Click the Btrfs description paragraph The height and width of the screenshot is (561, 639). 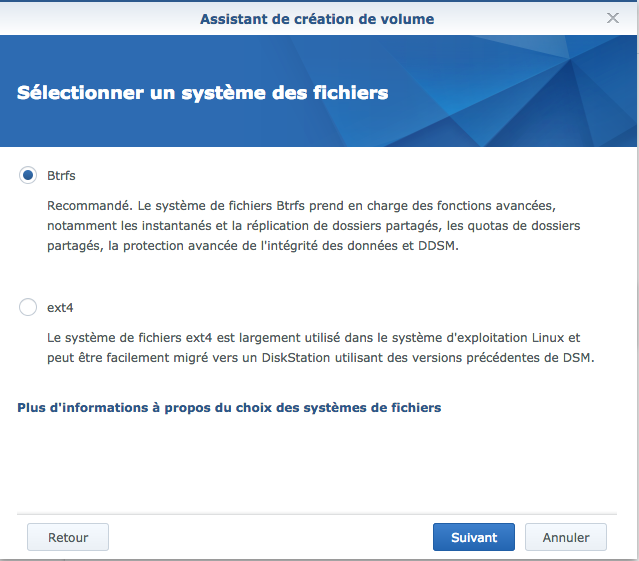click(x=313, y=226)
